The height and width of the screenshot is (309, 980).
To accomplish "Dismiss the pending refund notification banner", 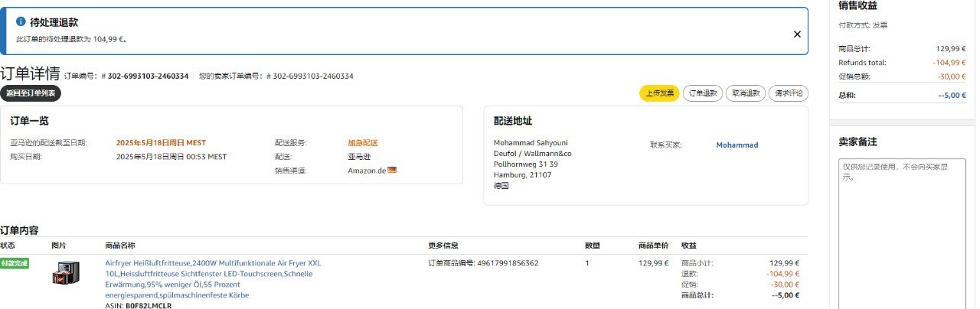I will tap(796, 34).
